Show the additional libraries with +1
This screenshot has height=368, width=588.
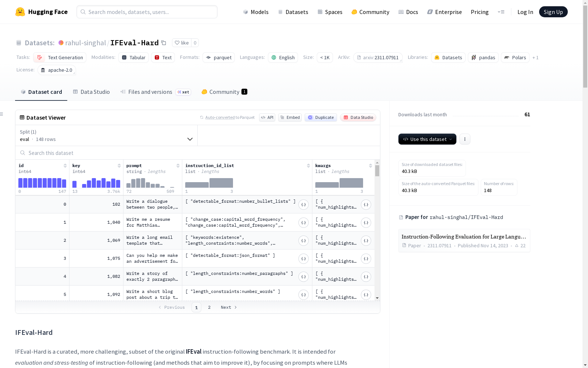(535, 57)
